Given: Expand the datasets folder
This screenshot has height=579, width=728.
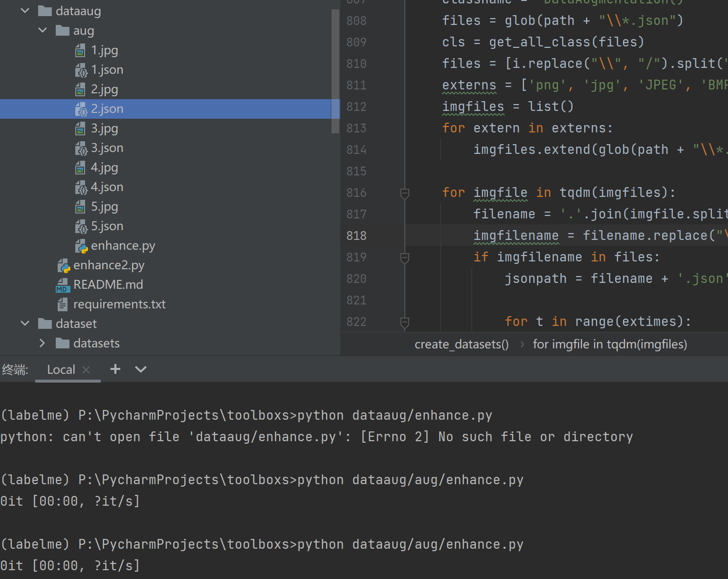Looking at the screenshot, I should pos(43,343).
